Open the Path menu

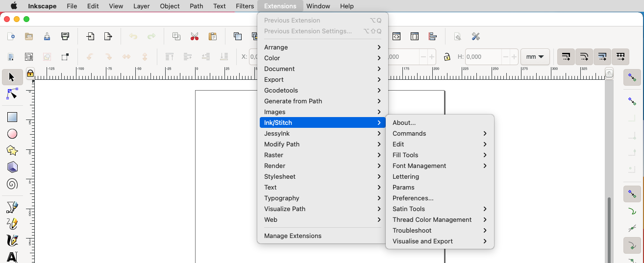coord(196,6)
